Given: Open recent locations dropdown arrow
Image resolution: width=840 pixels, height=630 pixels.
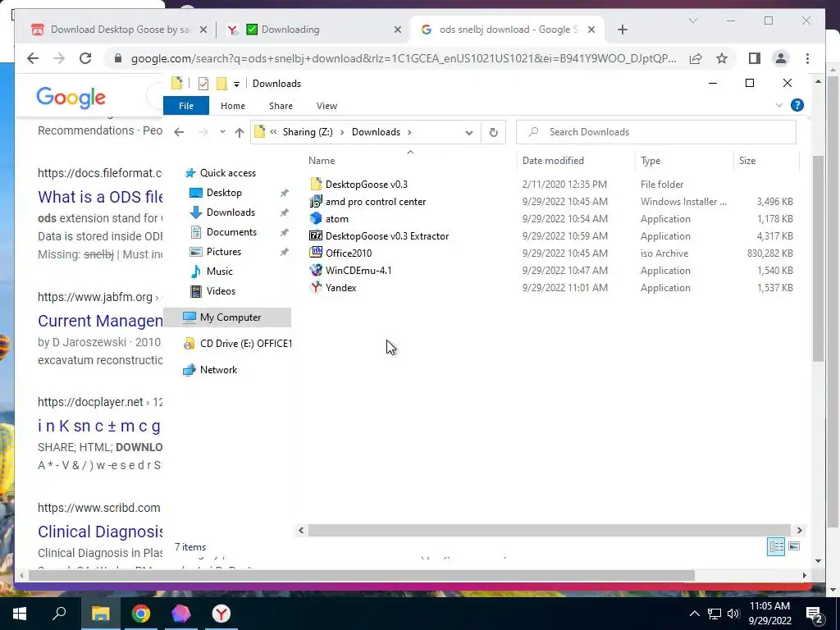Looking at the screenshot, I should pyautogui.click(x=222, y=132).
